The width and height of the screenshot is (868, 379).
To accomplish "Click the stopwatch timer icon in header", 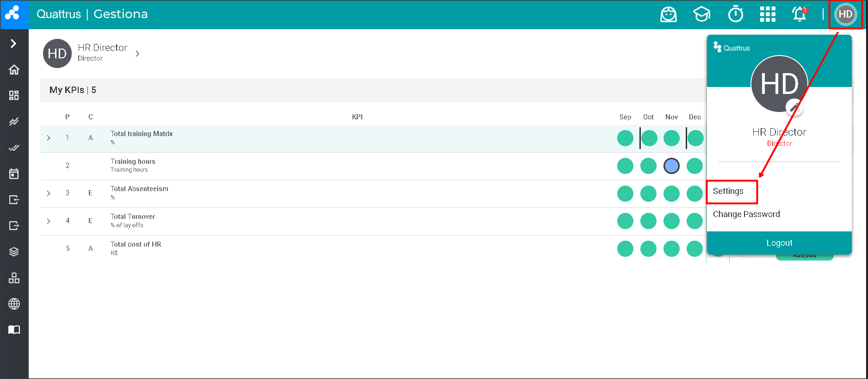I will click(736, 14).
